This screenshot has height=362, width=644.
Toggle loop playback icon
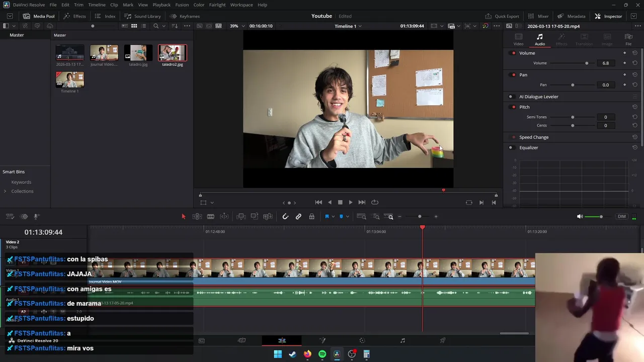[x=375, y=202]
